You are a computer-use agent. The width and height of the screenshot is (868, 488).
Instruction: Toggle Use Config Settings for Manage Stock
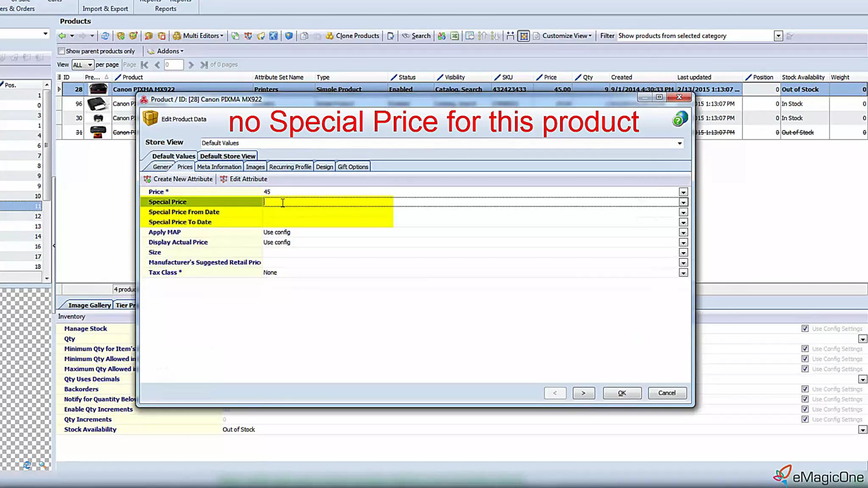[x=805, y=329]
